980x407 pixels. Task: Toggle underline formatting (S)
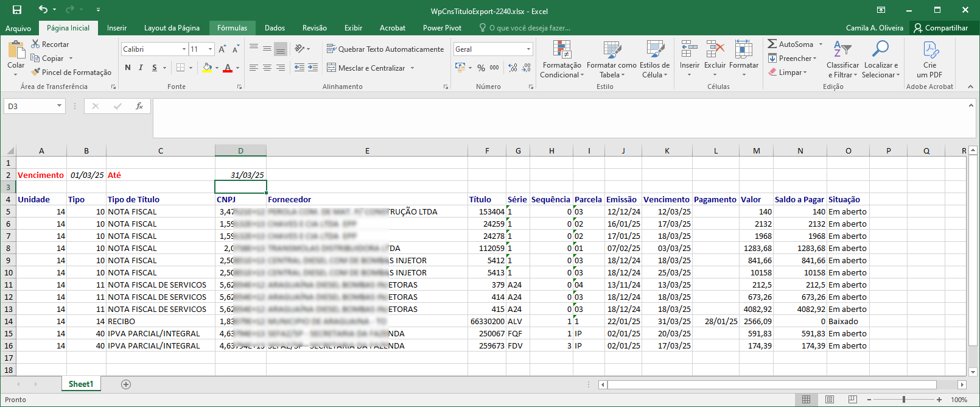click(x=155, y=68)
